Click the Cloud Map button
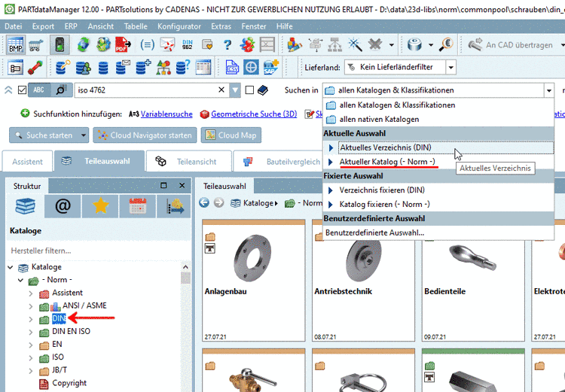 [231, 135]
